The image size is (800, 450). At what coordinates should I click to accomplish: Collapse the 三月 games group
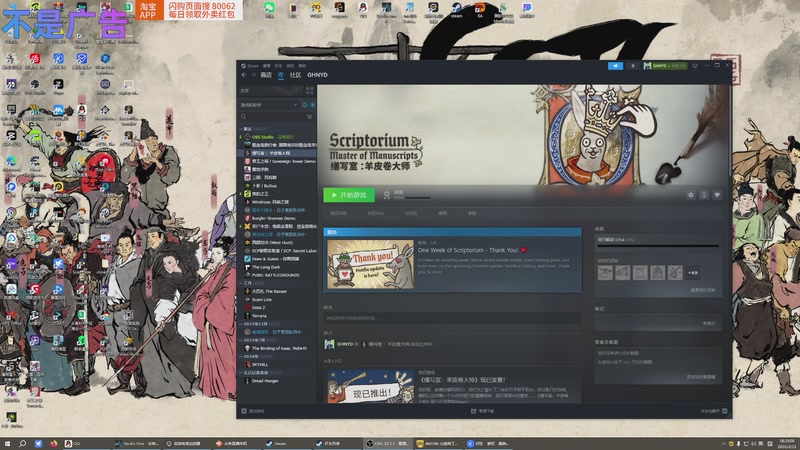pyautogui.click(x=241, y=283)
